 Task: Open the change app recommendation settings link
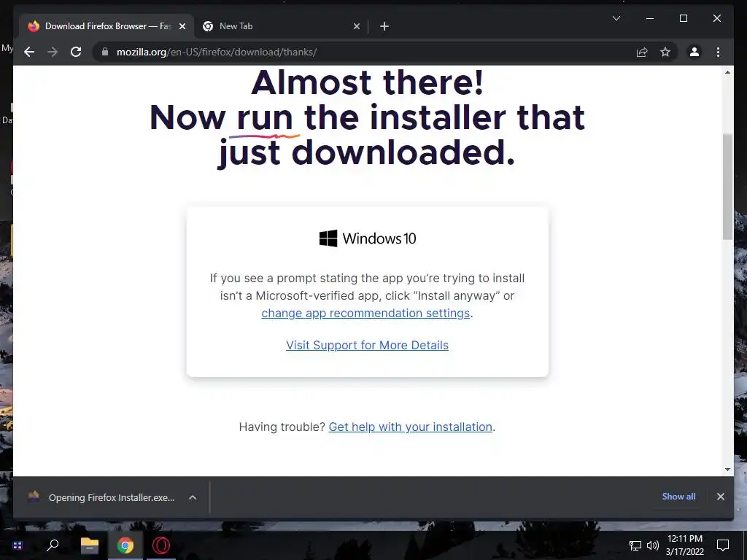[365, 313]
